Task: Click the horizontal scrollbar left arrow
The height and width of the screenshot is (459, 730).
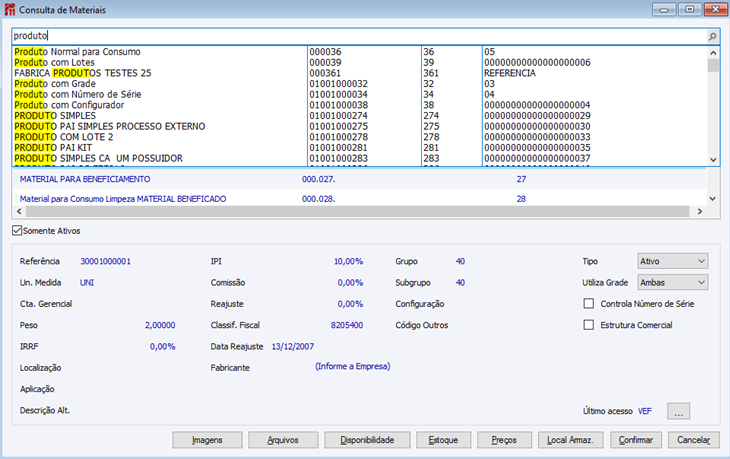Action: tap(19, 211)
